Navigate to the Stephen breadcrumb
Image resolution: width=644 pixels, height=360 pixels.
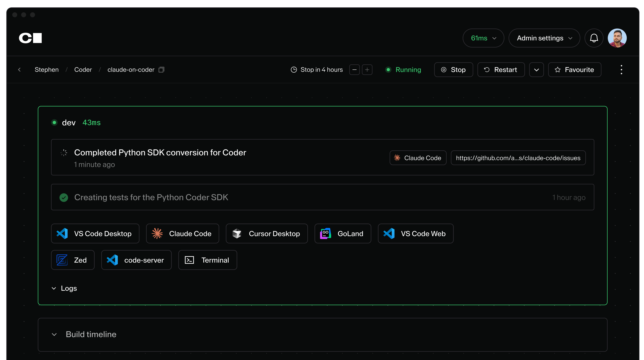(x=46, y=70)
